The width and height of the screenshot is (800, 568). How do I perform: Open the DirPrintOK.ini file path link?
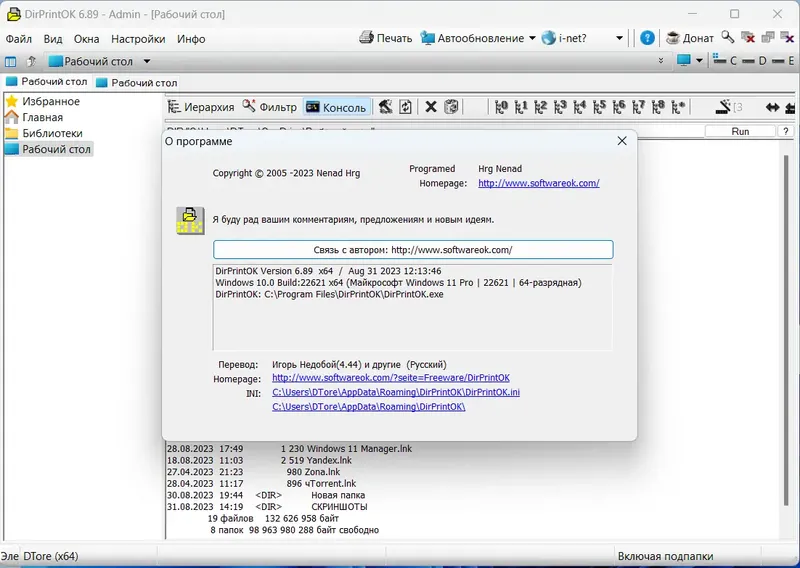(396, 392)
